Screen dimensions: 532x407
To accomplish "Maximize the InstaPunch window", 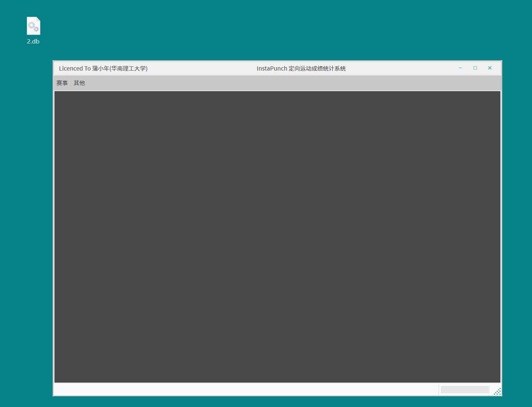I will coord(475,68).
